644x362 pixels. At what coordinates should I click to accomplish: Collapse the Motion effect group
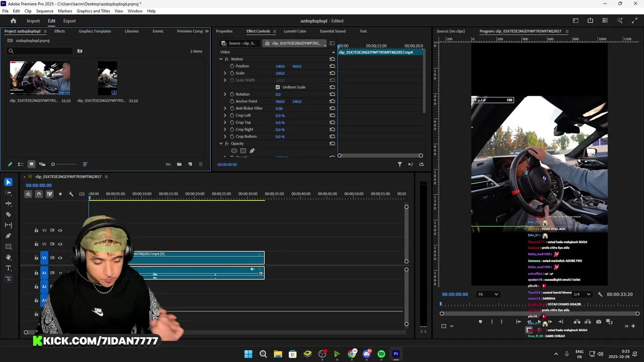point(221,59)
